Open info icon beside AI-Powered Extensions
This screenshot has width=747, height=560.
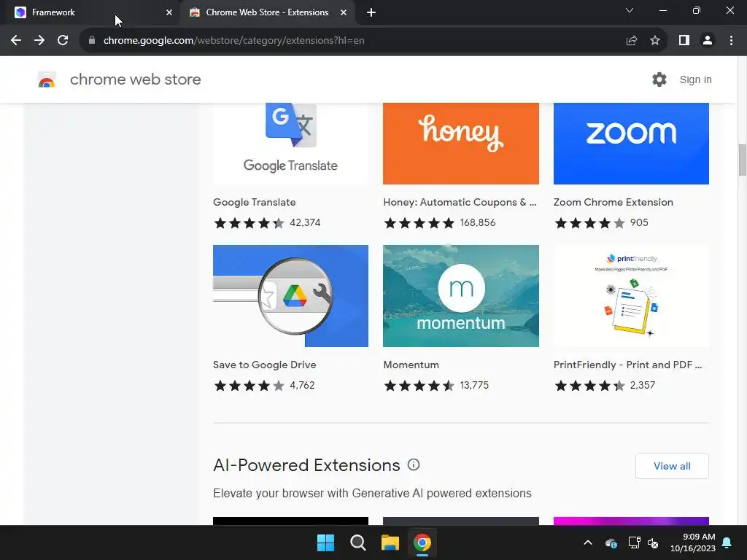[414, 464]
